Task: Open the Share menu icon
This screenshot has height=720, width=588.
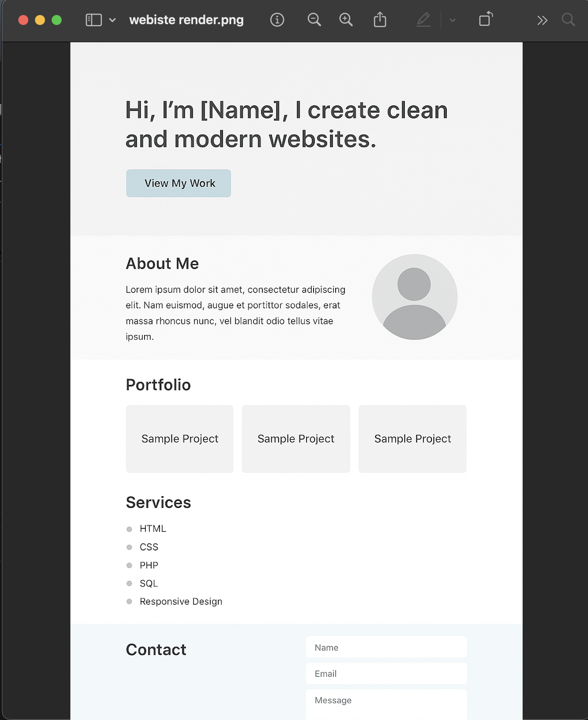Action: 379,19
